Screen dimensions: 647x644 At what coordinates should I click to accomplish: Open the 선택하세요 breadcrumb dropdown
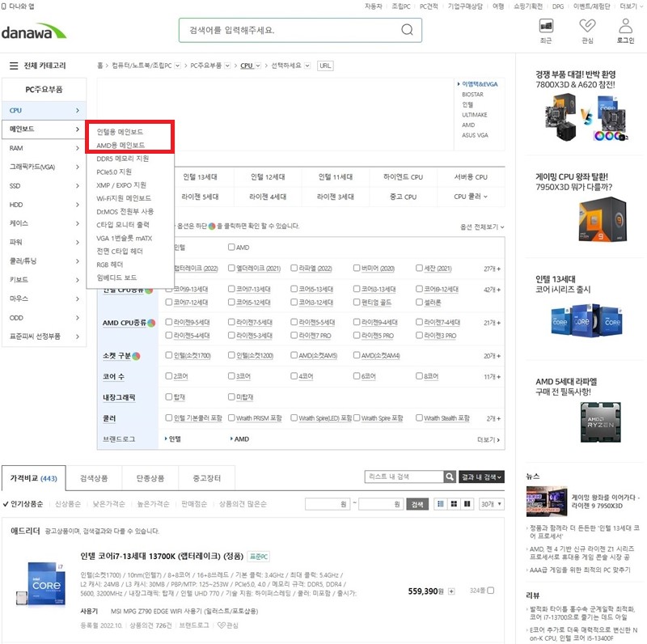pos(307,66)
